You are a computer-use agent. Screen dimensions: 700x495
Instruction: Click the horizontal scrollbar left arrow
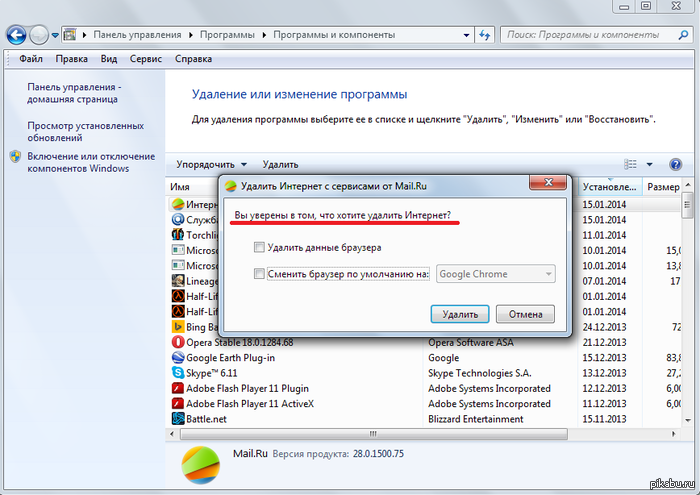pos(172,434)
